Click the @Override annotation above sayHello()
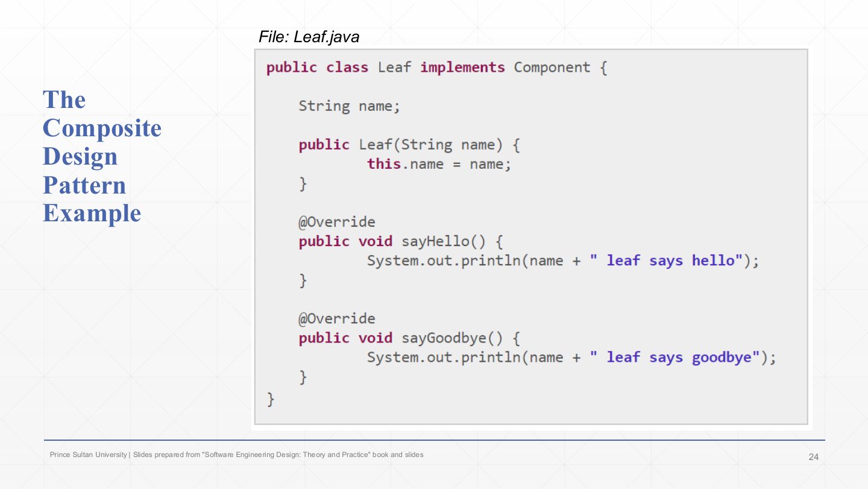Image resolution: width=868 pixels, height=489 pixels. [x=337, y=222]
